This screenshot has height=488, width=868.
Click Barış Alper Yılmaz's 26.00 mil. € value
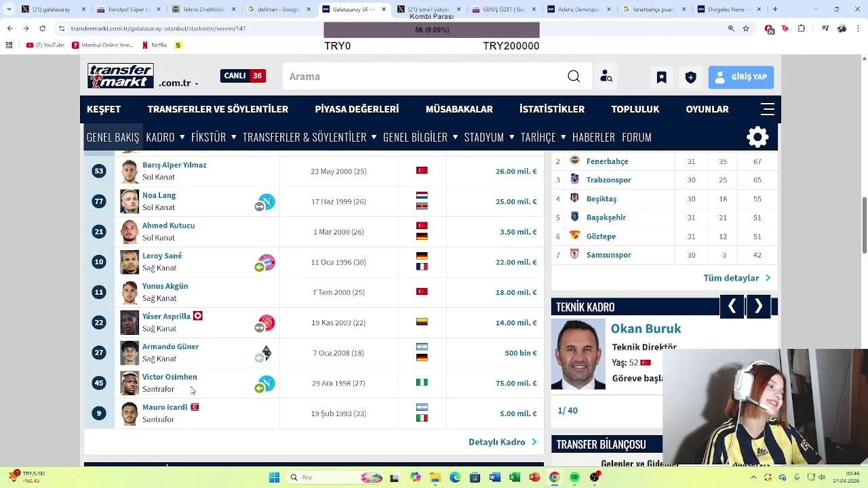pos(516,171)
